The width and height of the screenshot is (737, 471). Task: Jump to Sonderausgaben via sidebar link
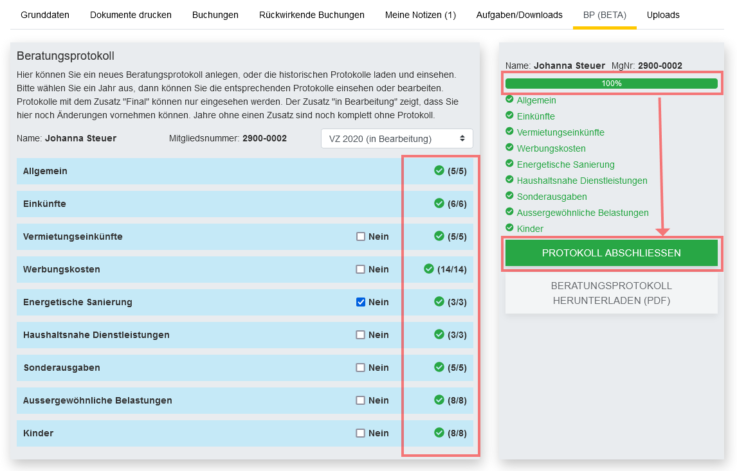[x=552, y=196]
